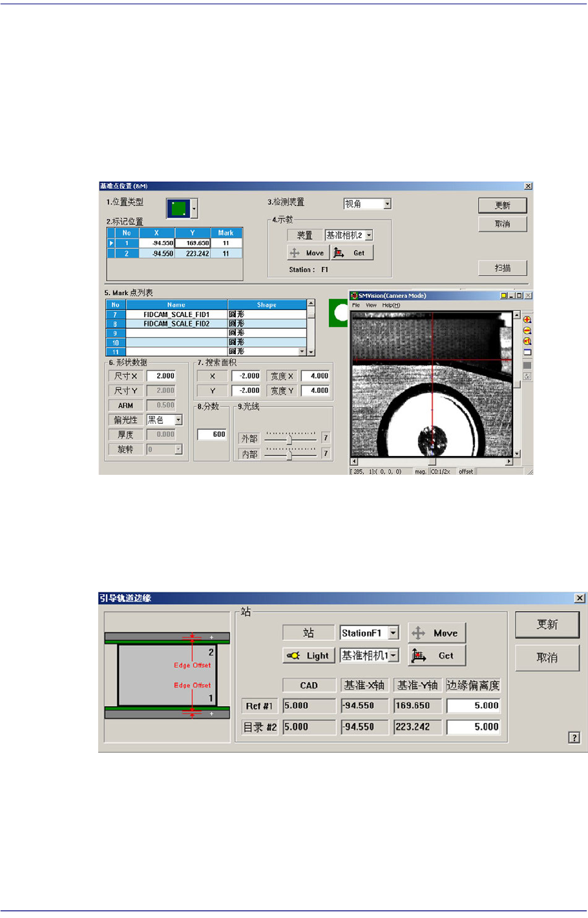Screen dimensions: 588x918
Task: Click the 外部 light slider
Action: (289, 439)
